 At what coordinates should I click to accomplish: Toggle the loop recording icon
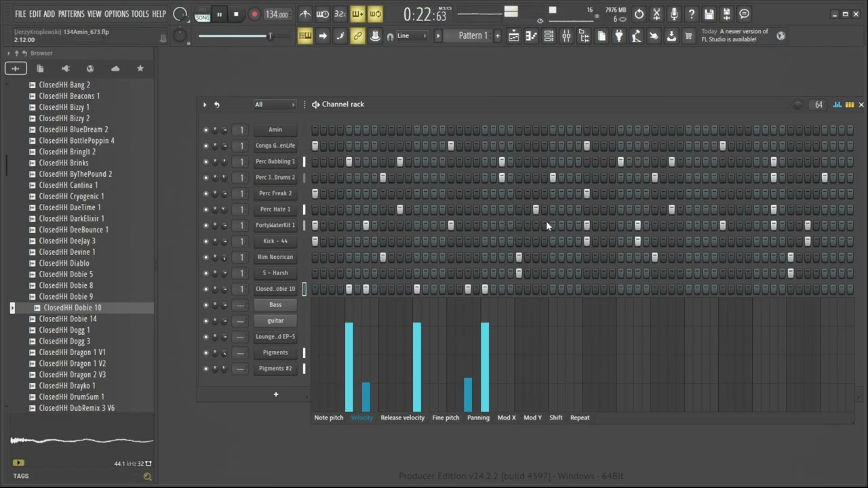point(375,14)
